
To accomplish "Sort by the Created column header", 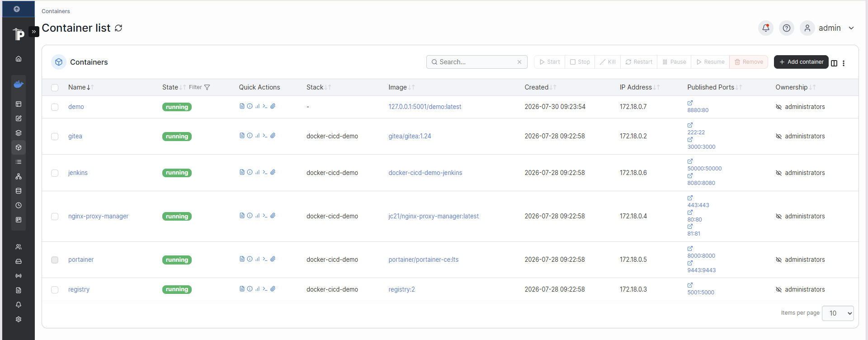I will click(x=540, y=87).
